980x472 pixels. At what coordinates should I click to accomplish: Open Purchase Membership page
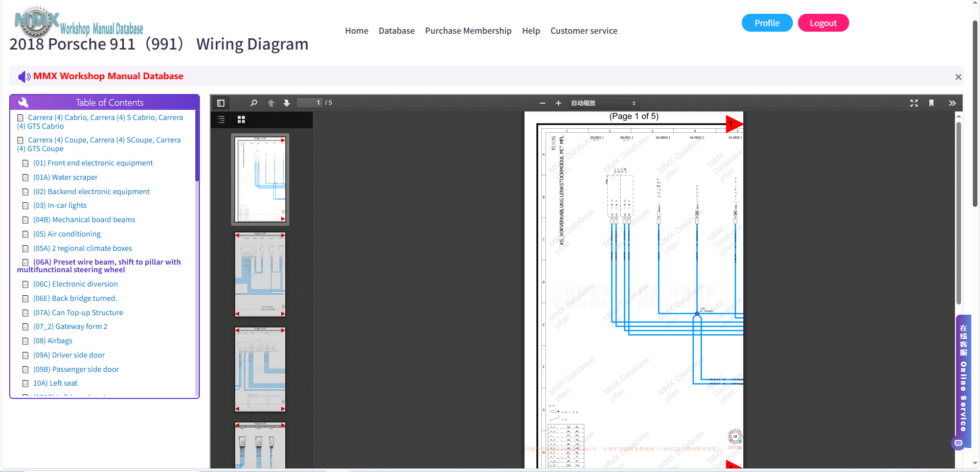pos(468,31)
